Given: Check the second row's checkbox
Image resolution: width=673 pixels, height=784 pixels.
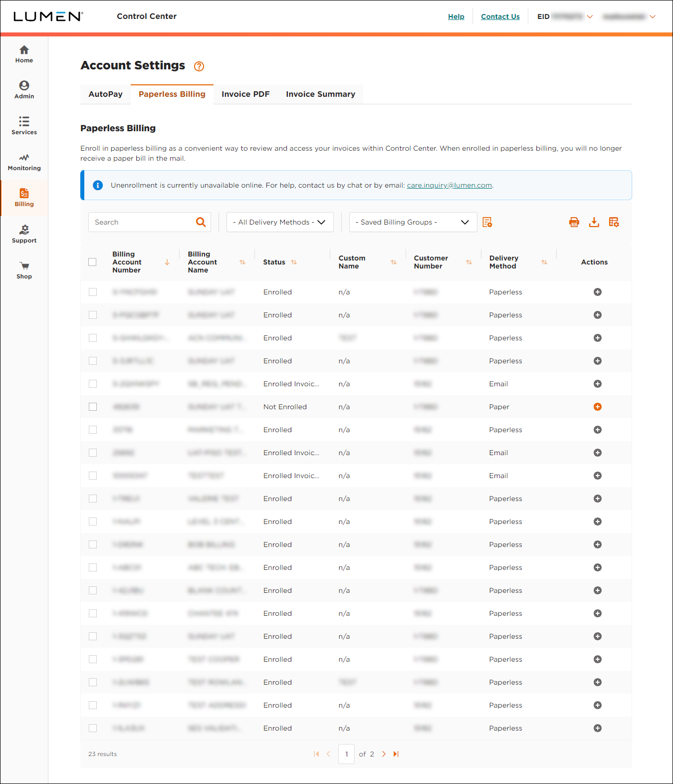Looking at the screenshot, I should [x=93, y=315].
